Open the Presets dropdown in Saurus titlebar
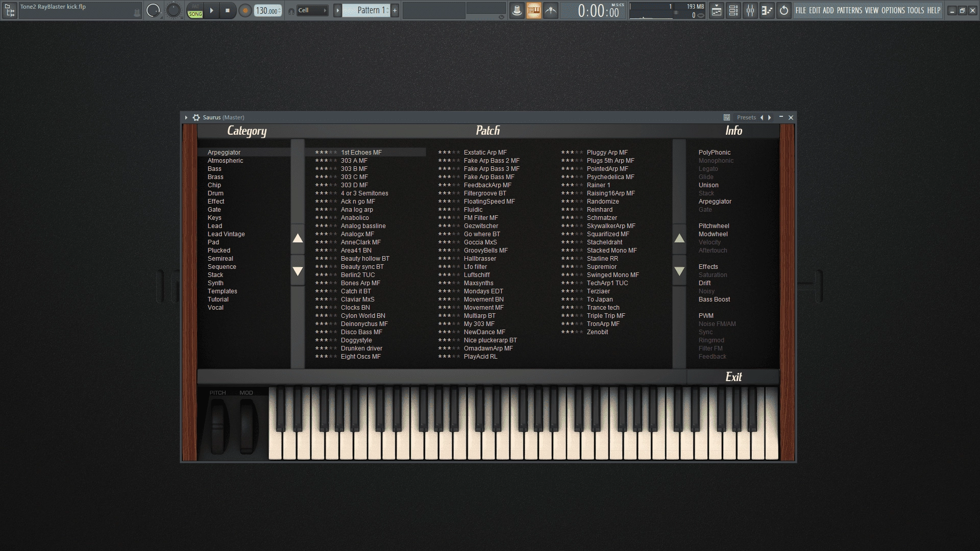This screenshot has width=980, height=551. [746, 117]
